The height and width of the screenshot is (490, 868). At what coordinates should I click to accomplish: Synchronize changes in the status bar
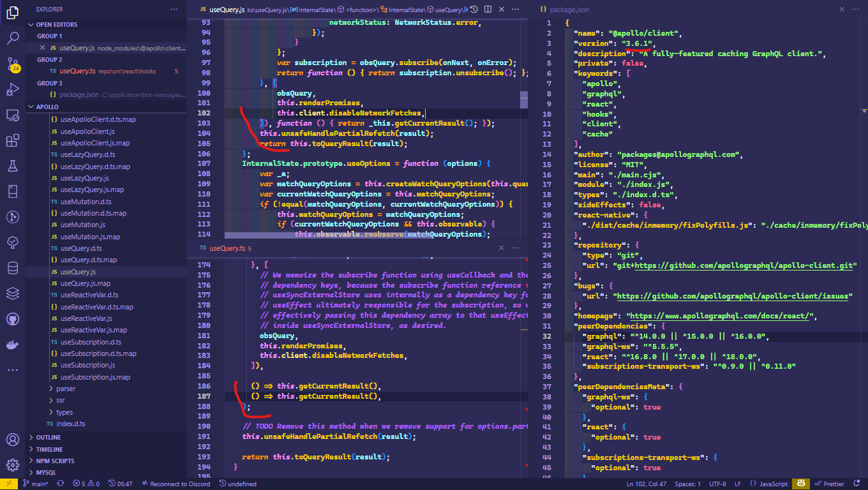pyautogui.click(x=61, y=484)
